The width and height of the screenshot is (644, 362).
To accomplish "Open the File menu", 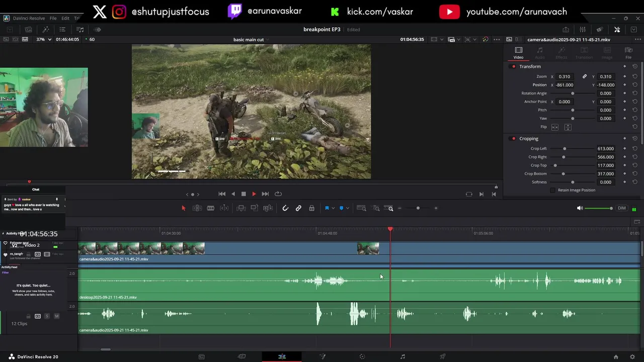I will [53, 18].
